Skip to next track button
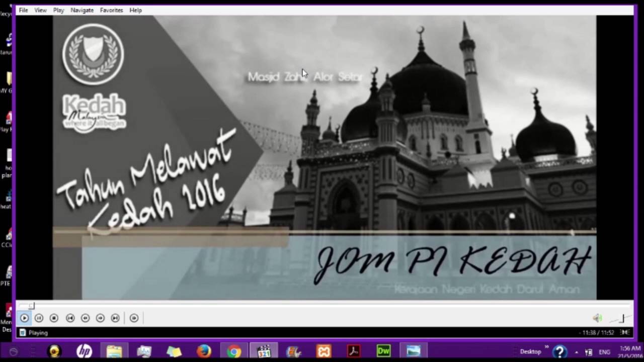This screenshot has width=644, height=362. pyautogui.click(x=115, y=318)
